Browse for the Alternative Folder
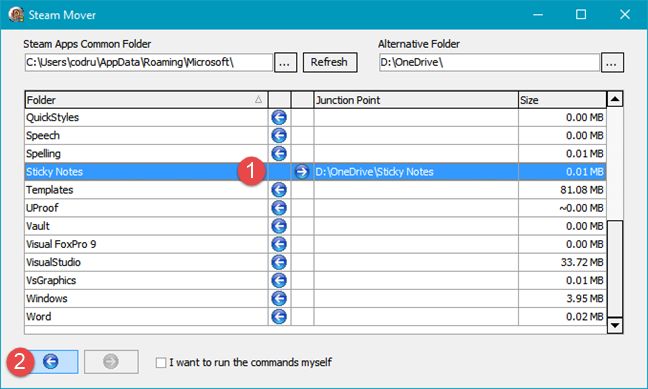Image resolution: width=648 pixels, height=389 pixels. [x=612, y=63]
